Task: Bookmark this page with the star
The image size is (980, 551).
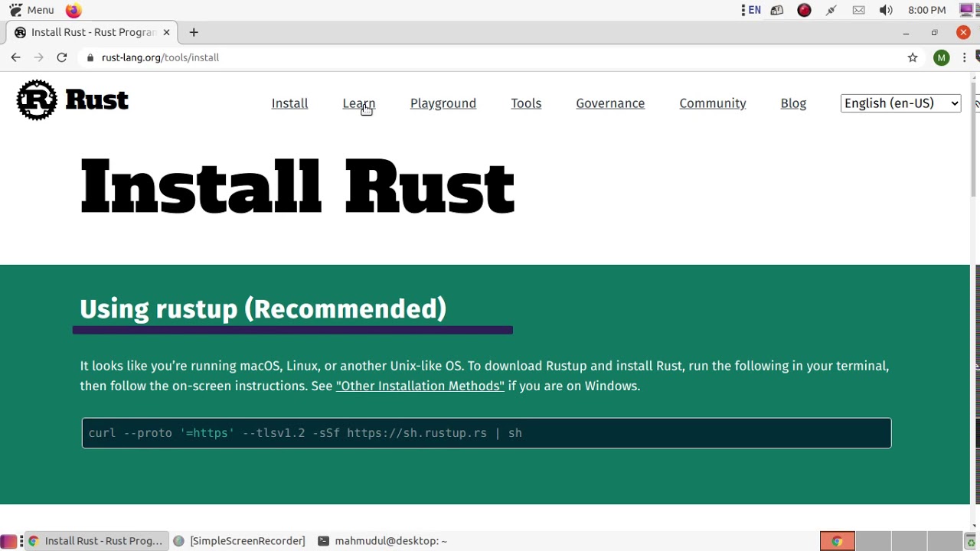Action: [913, 57]
